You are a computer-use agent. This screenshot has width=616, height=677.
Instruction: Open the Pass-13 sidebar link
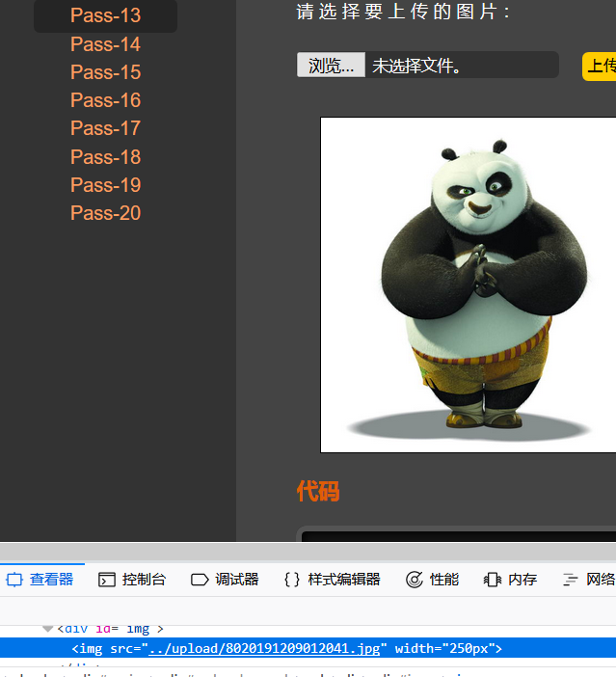[105, 15]
